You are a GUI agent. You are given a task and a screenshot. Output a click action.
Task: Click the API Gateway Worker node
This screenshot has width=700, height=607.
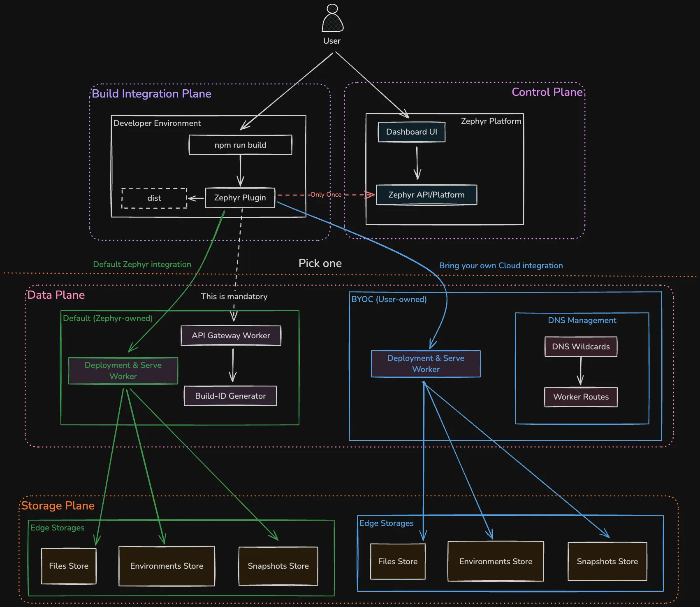coord(230,335)
